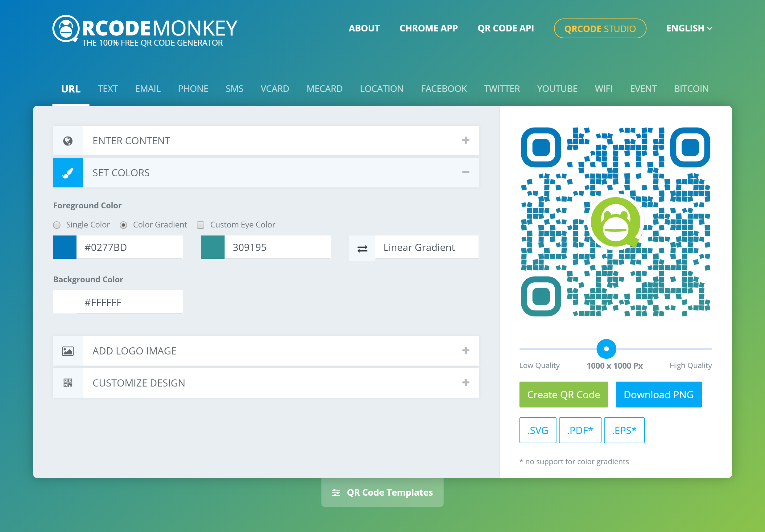Click the Enter Content globe icon
765x532 pixels.
[x=68, y=141]
